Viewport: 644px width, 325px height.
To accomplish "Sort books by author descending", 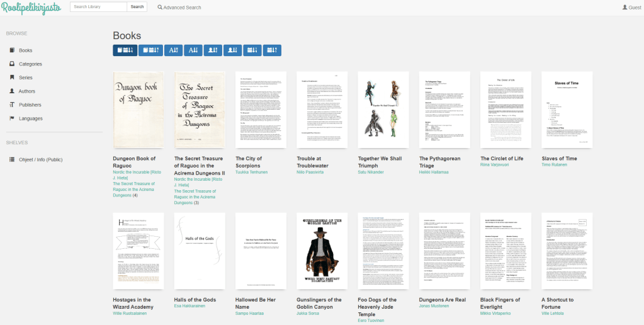I will click(232, 50).
